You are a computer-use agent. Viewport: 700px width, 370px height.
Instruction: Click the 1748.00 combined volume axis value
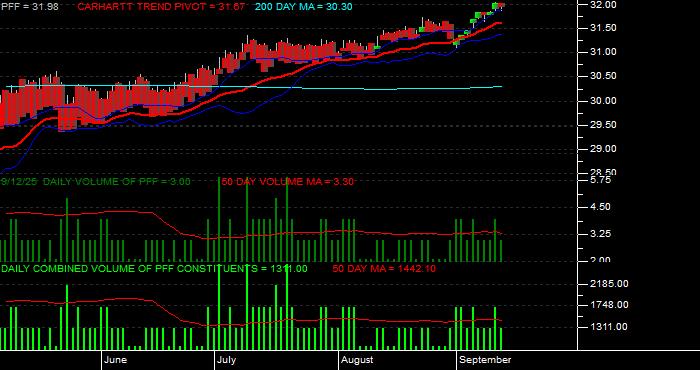(x=609, y=305)
